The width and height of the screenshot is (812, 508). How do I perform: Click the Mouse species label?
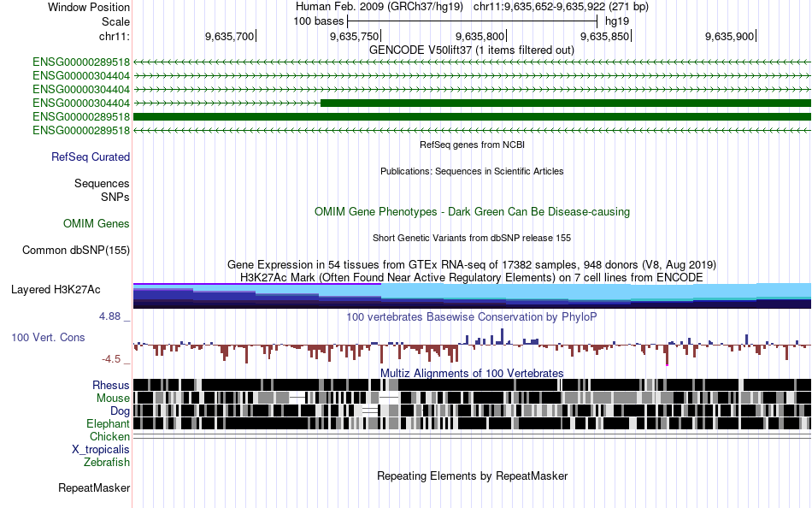pos(113,399)
